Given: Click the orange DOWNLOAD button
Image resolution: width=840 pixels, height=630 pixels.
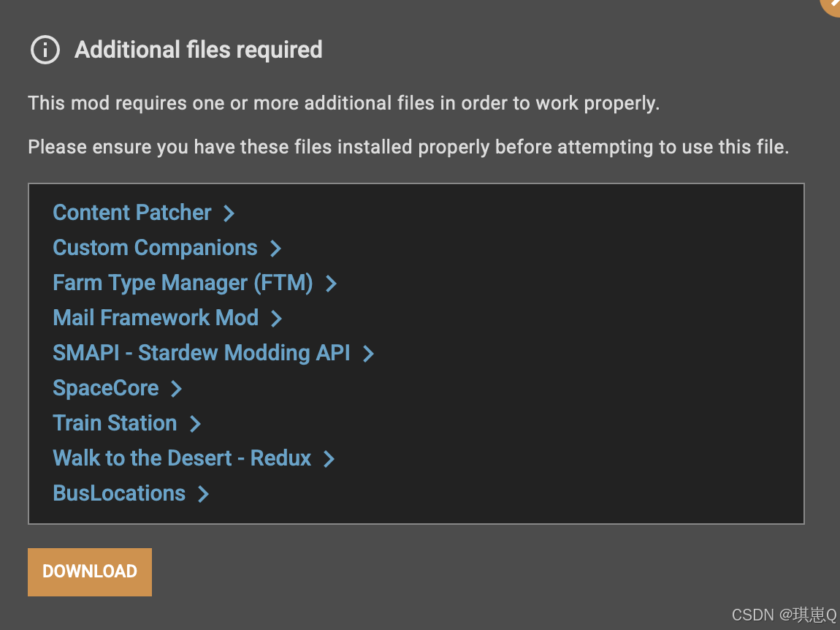Looking at the screenshot, I should click(x=90, y=572).
